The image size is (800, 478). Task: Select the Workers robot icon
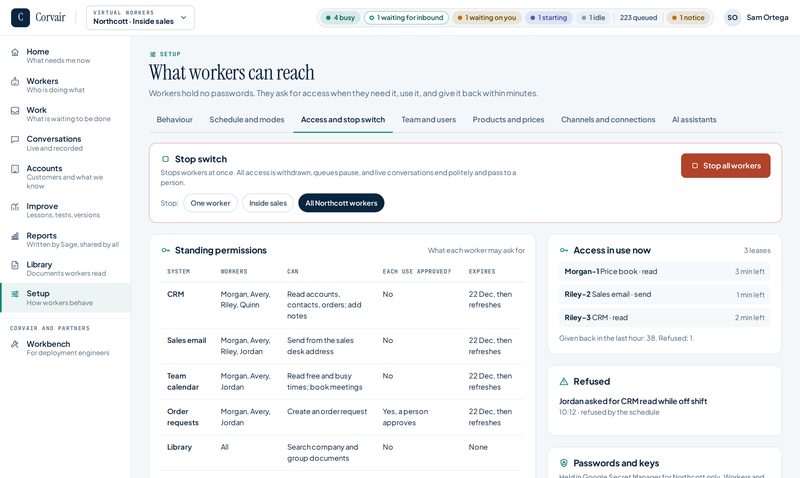(15, 81)
